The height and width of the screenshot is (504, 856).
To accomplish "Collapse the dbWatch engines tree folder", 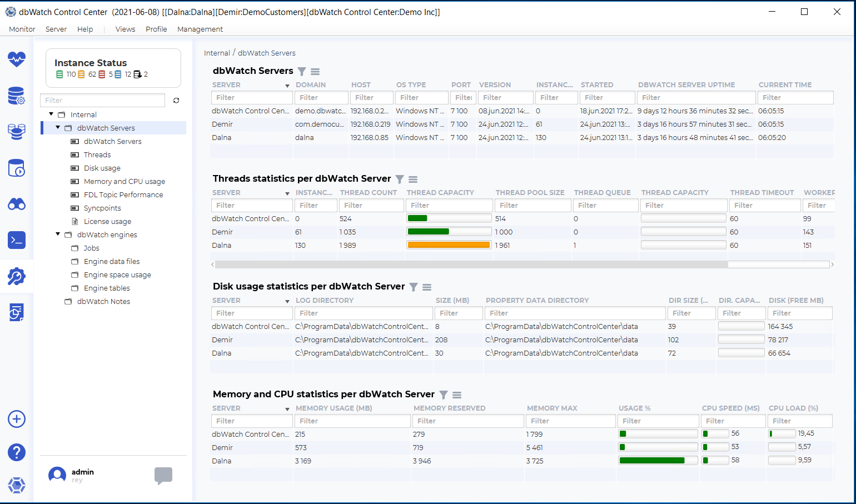I will coord(58,234).
